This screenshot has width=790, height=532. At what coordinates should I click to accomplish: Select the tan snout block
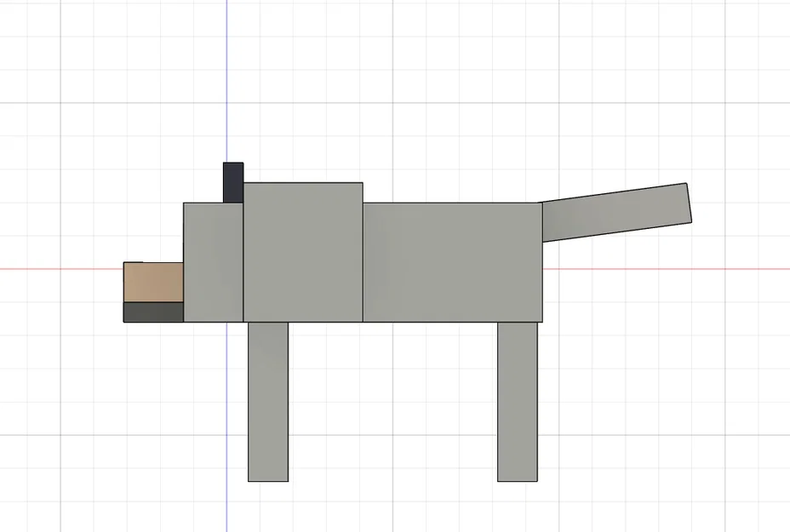pyautogui.click(x=154, y=282)
